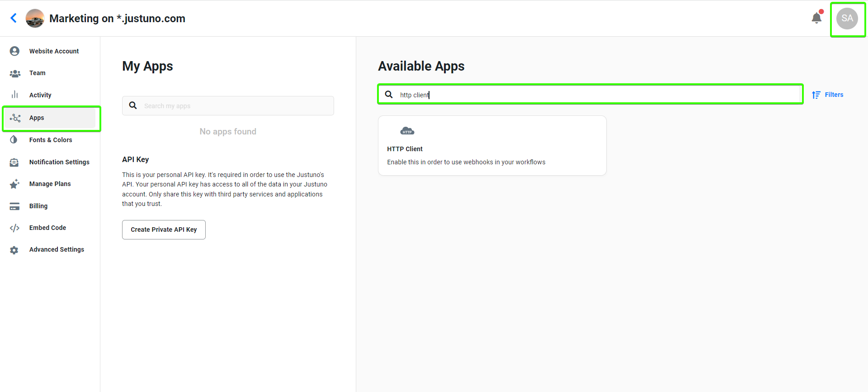Click the Apps nodes icon
Viewport: 868px width, 392px height.
[15, 118]
